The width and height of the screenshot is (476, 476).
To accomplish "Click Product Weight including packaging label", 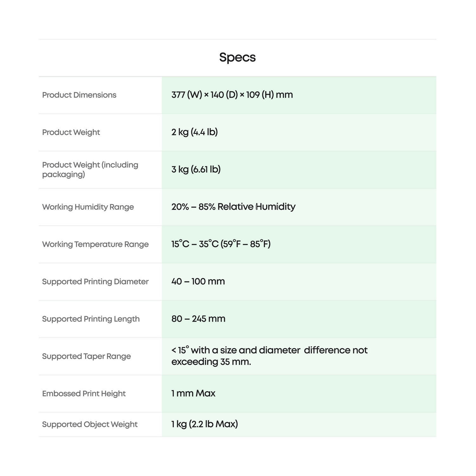I will 90,169.
